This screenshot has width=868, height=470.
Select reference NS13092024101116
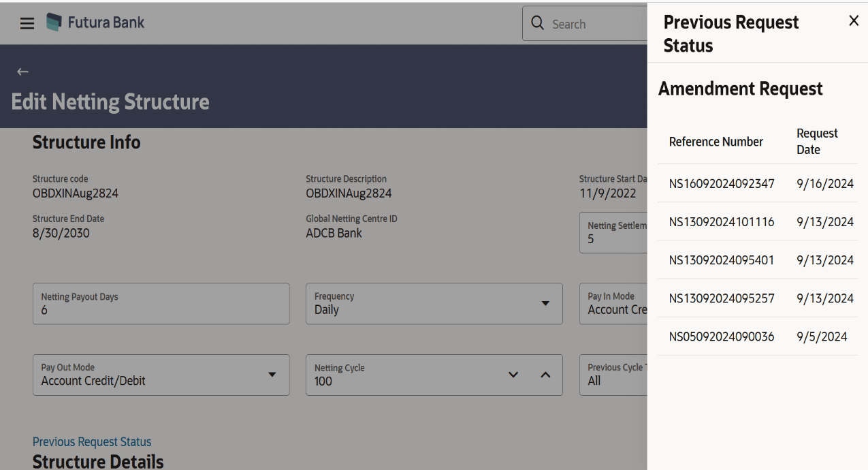pos(722,221)
